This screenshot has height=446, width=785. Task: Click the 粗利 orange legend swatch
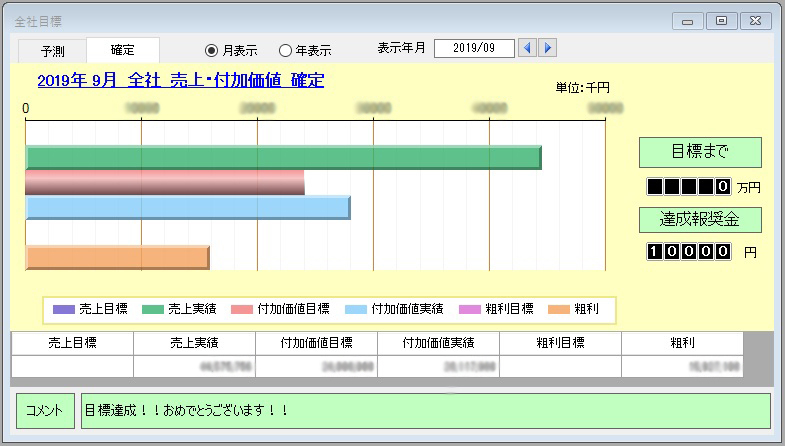[559, 309]
